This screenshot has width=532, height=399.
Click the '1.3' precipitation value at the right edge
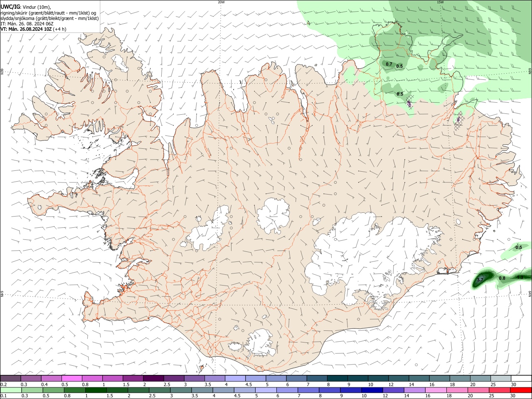point(520,277)
